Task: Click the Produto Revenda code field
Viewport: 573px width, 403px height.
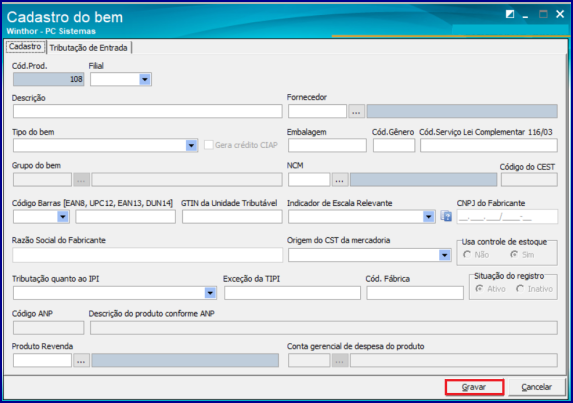Action: tap(42, 361)
